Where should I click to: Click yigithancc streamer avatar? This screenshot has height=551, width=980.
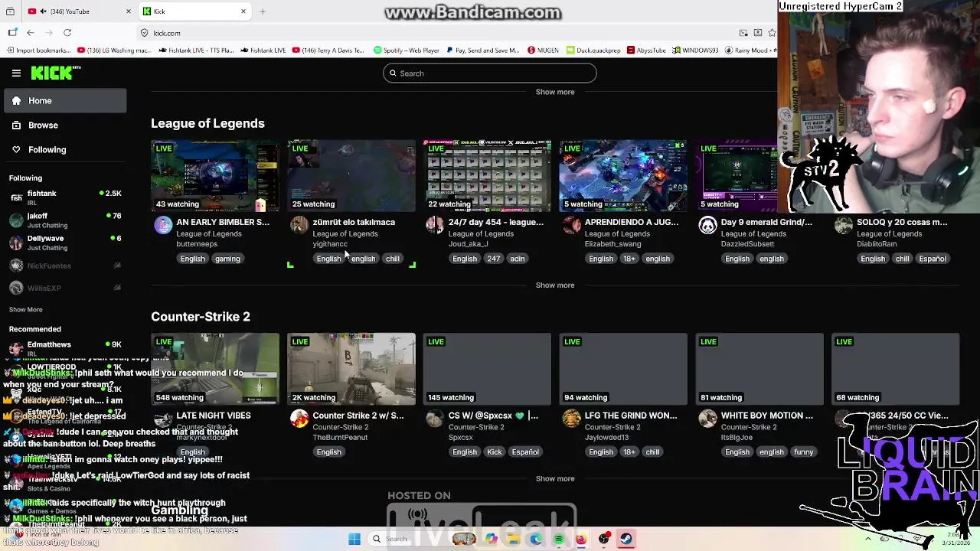(x=299, y=225)
